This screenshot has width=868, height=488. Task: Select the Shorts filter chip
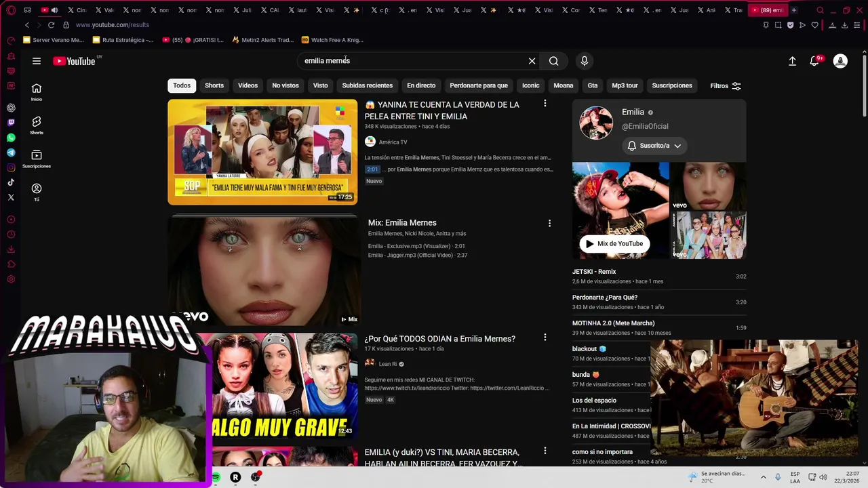coord(214,85)
